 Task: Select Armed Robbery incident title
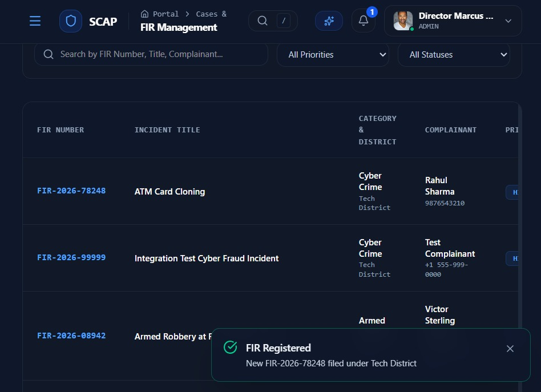[173, 337]
